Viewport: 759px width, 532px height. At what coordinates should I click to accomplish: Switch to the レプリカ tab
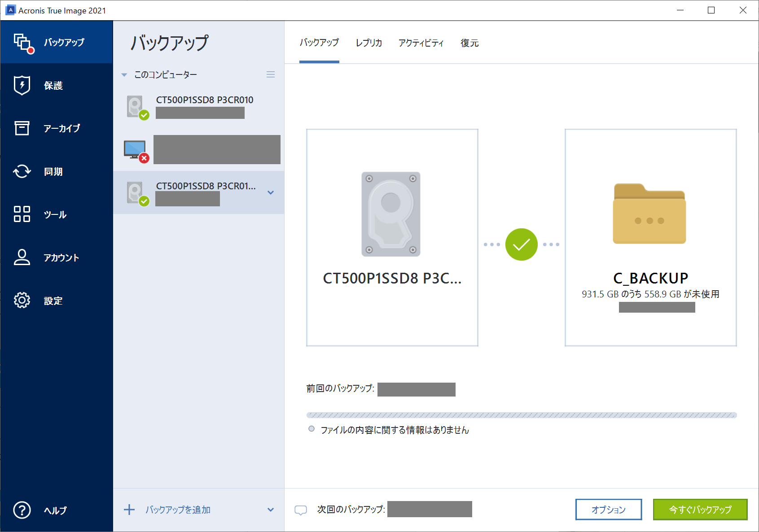[x=369, y=43]
